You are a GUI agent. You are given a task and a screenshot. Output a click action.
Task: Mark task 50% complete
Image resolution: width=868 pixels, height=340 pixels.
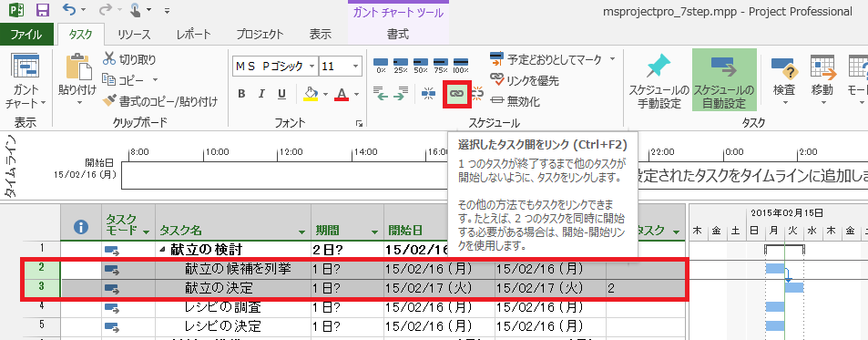point(420,65)
